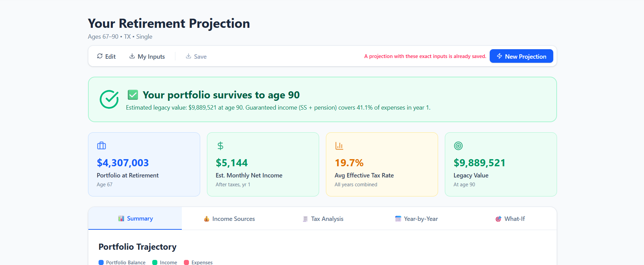Image resolution: width=644 pixels, height=265 pixels.
Task: Select the Year-by-Year tab
Action: 416,219
